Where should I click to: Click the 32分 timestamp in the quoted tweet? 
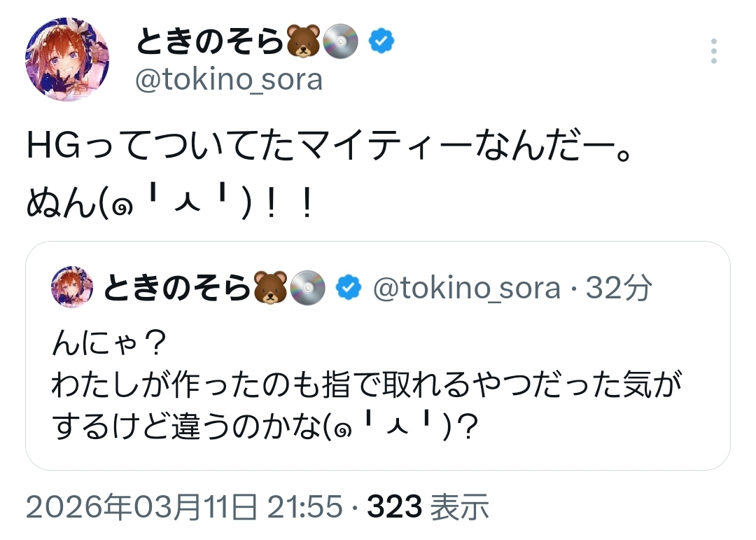619,287
